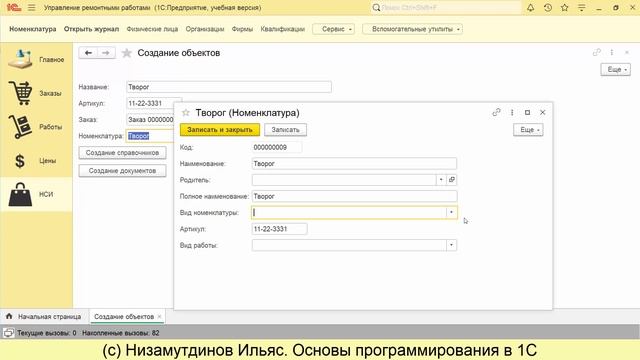640x360 pixels.
Task: Maximize the Творог dialog
Action: click(527, 112)
